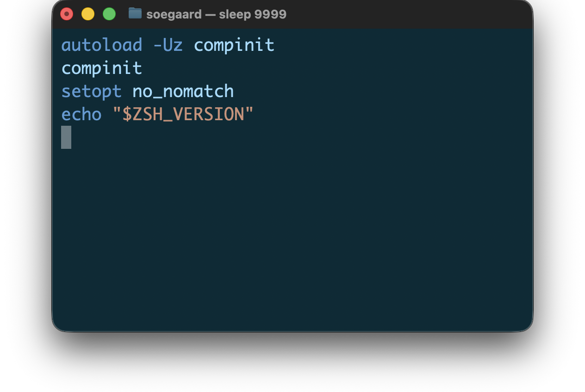Click the "echo" command word
The image size is (585, 392).
81,115
